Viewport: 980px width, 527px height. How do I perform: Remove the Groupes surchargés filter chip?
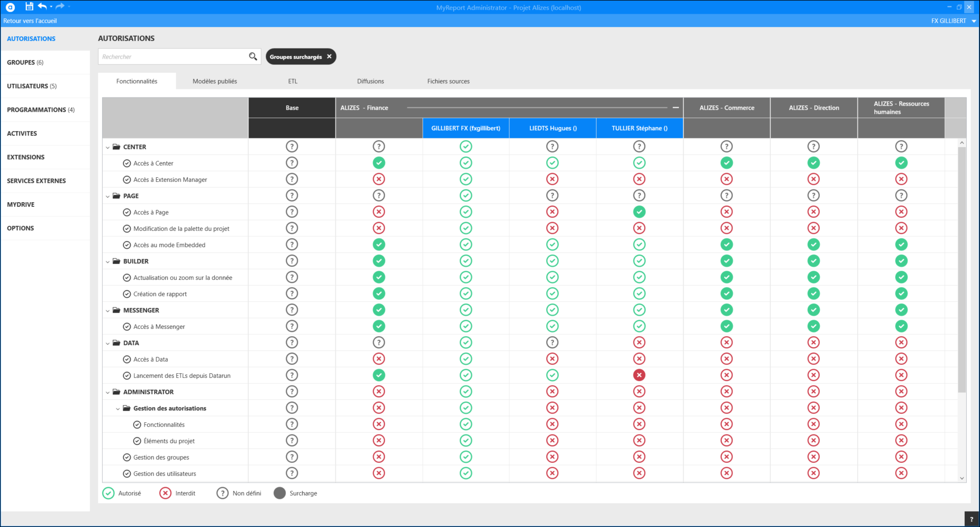(x=329, y=57)
